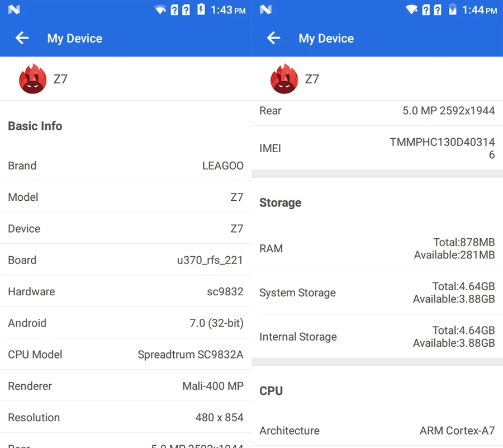This screenshot has height=448, width=503.
Task: Select the RAM label
Action: click(271, 248)
